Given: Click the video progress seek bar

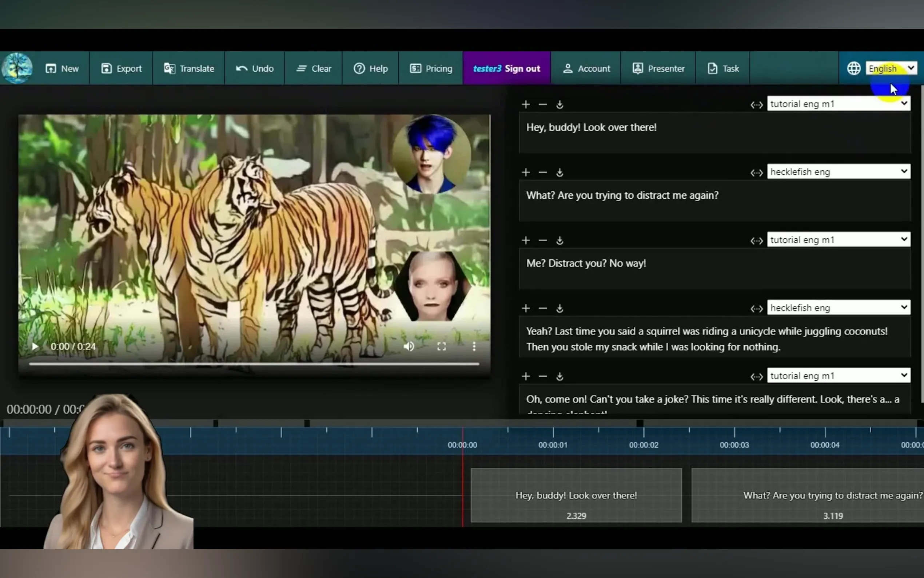Looking at the screenshot, I should (254, 364).
